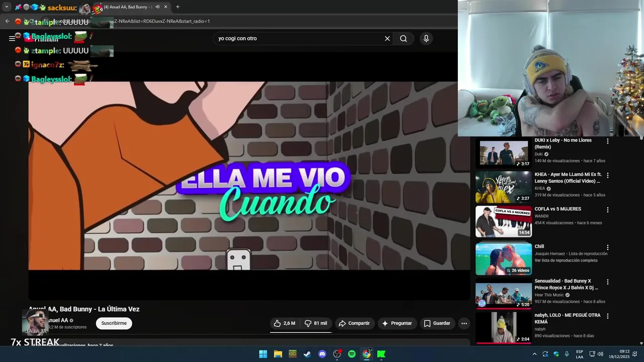Click the microphone tray icon
The width and height of the screenshot is (644, 362).
[567, 354]
